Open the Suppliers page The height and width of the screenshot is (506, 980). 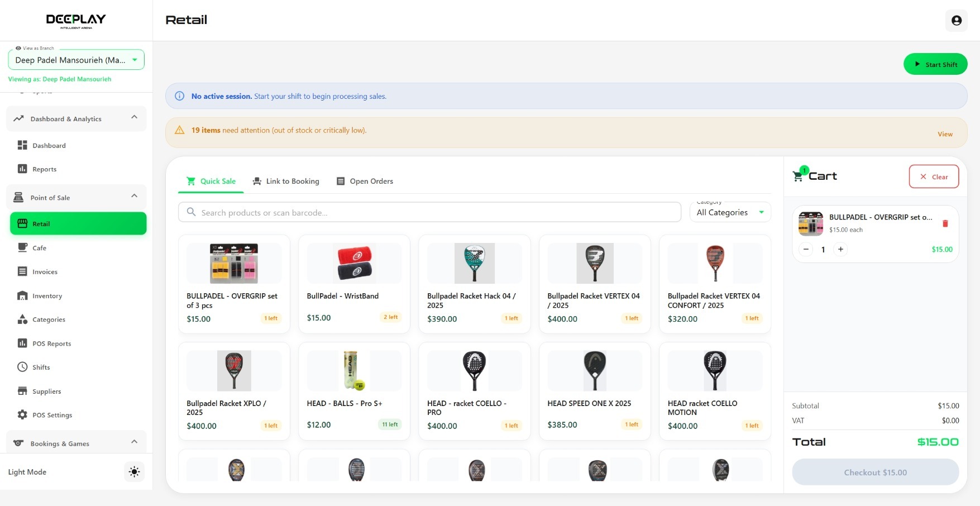point(46,392)
